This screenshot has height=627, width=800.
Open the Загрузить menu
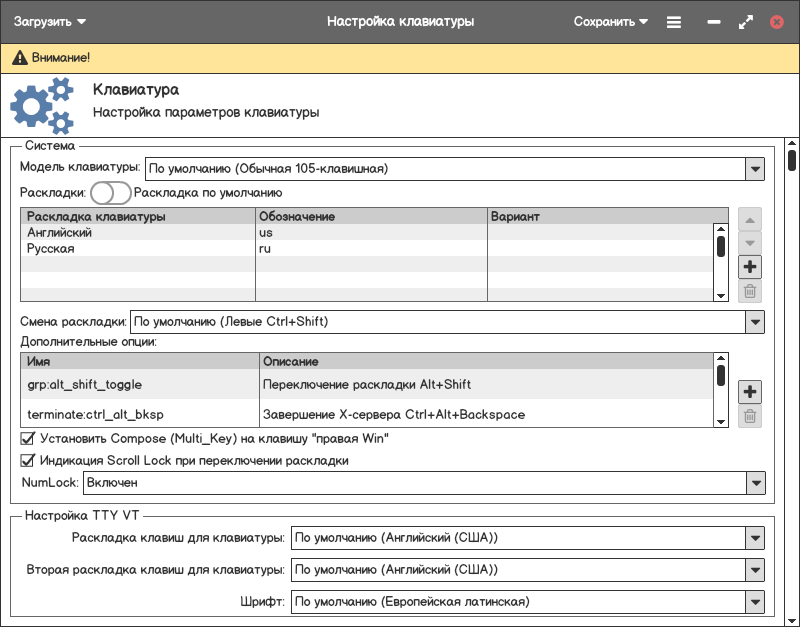[x=50, y=21]
